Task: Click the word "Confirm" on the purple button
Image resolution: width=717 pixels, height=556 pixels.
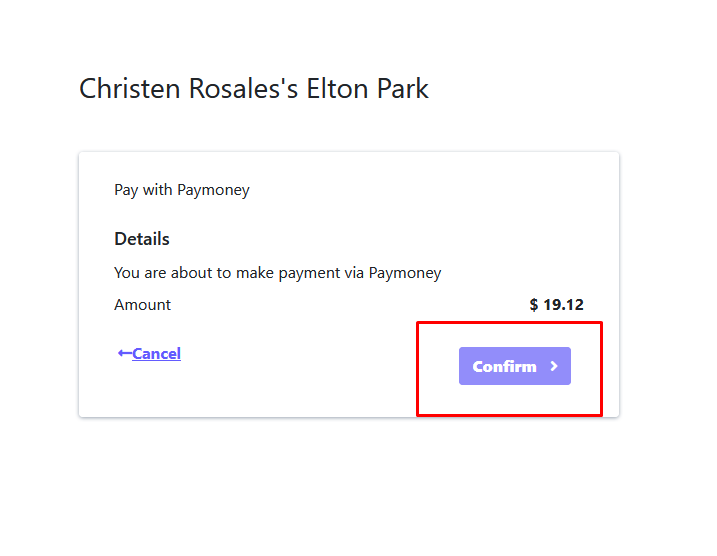Action: [504, 367]
